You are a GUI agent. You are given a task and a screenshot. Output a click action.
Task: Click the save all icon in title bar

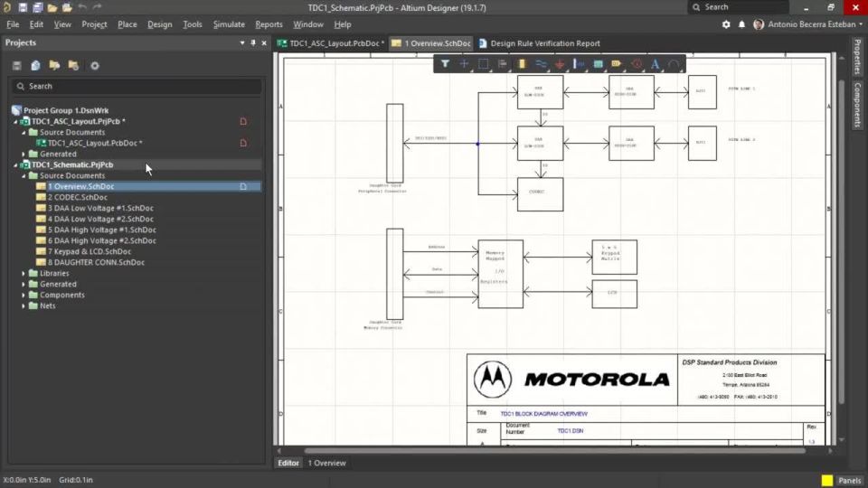tap(37, 7)
